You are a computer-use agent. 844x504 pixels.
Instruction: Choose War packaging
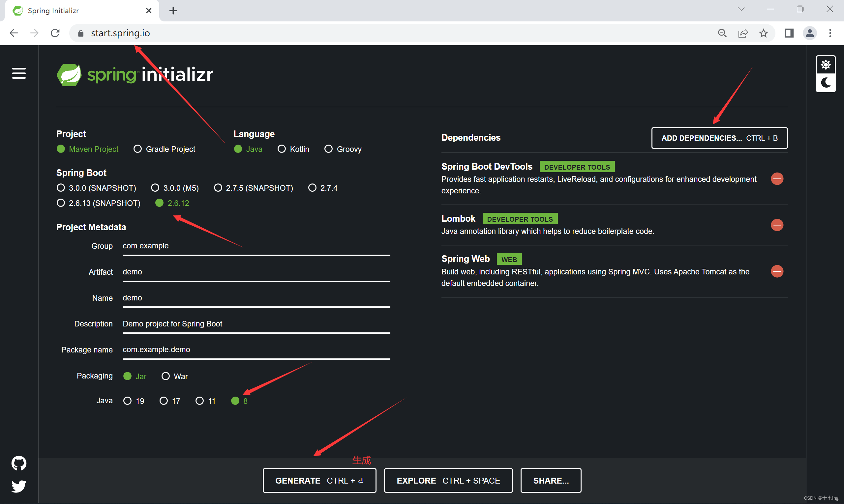coord(174,376)
